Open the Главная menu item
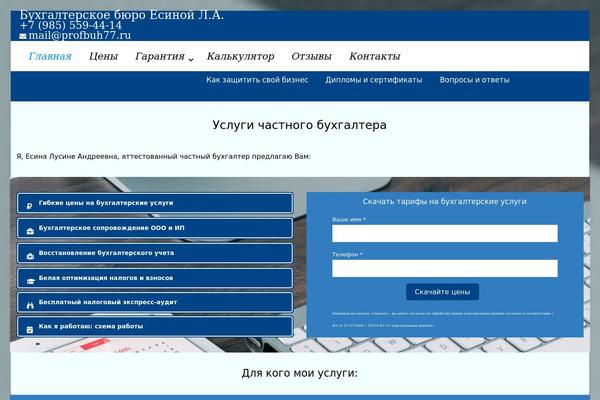Viewport: 600px width, 400px height. (x=50, y=56)
